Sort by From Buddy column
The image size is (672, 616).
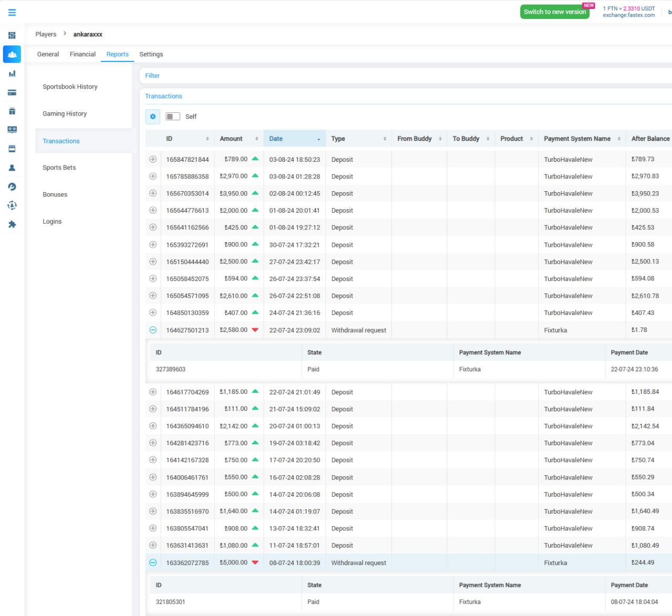click(419, 139)
